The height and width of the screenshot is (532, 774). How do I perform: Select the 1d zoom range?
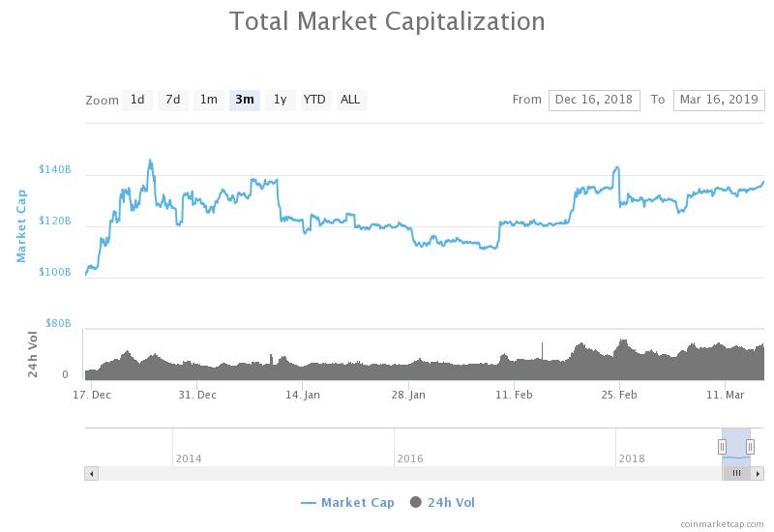(137, 100)
